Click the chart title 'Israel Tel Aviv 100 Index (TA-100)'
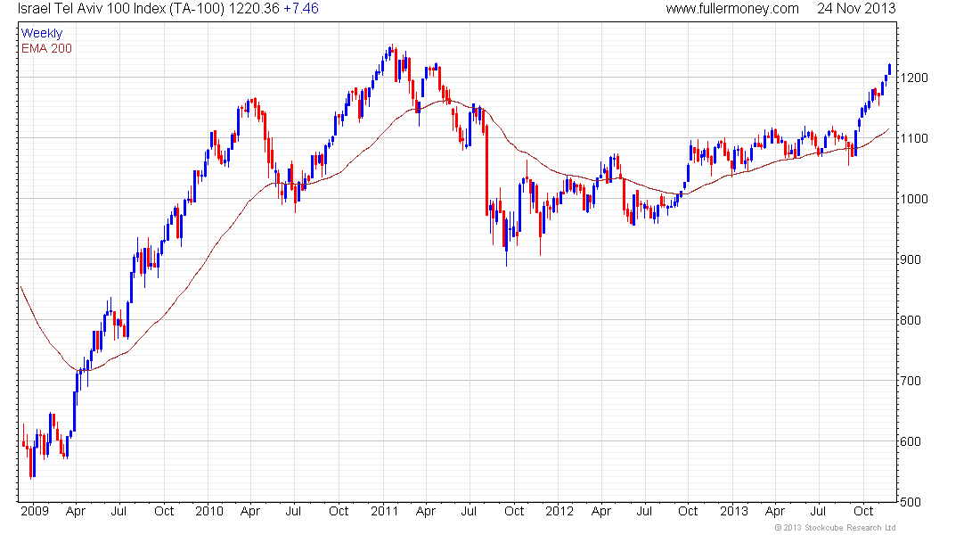Image resolution: width=980 pixels, height=535 pixels. point(122,9)
